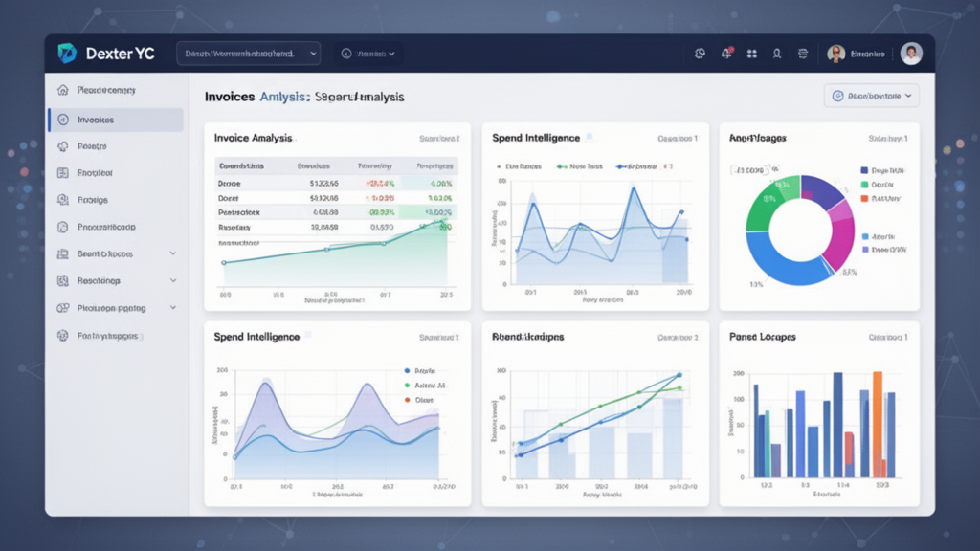Expand the first collapsible sidebar section chevron
The image size is (980, 551).
173,253
